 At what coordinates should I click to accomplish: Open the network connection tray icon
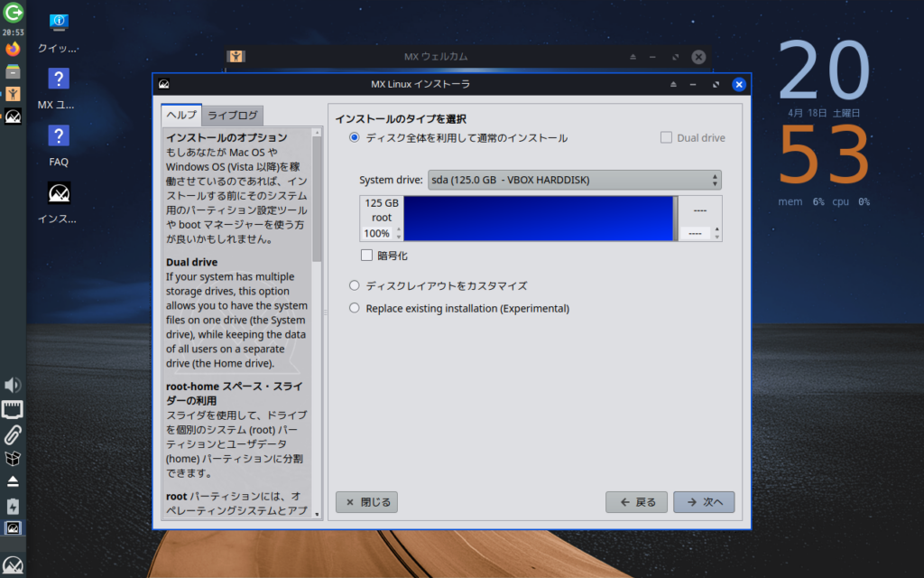(x=13, y=410)
